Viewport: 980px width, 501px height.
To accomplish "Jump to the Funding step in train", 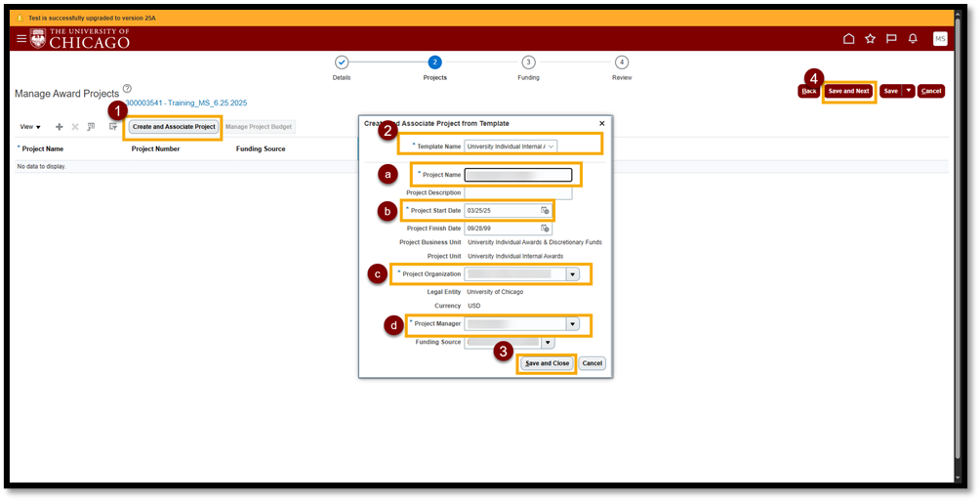I will click(528, 63).
